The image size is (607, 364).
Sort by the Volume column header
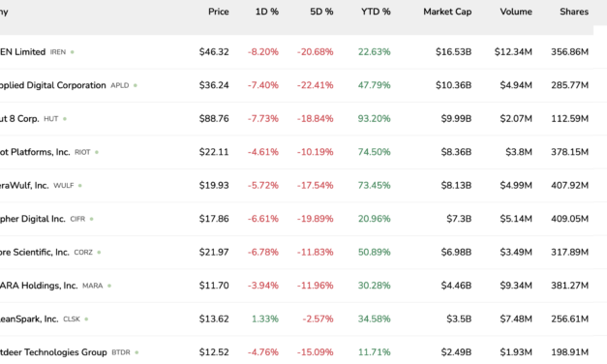[516, 12]
